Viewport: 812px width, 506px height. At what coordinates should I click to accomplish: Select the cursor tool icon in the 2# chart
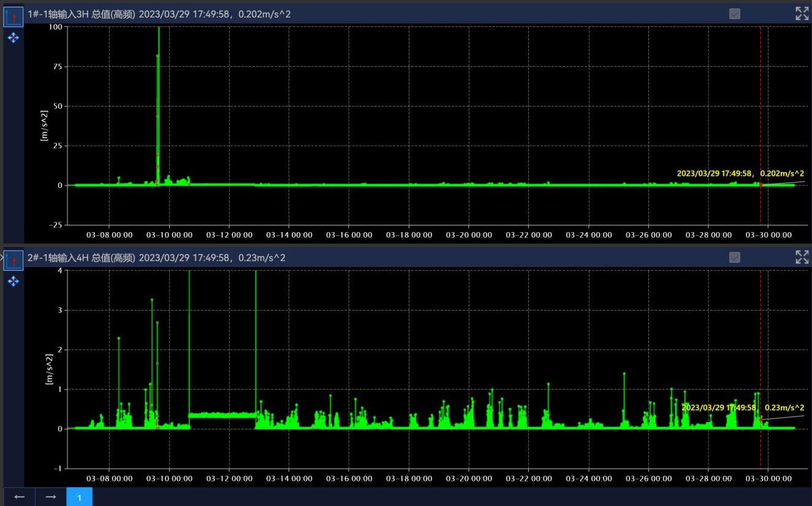pyautogui.click(x=13, y=260)
